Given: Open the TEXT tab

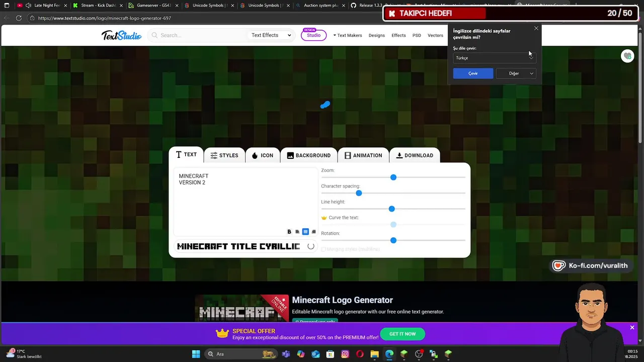Looking at the screenshot, I should click(186, 155).
